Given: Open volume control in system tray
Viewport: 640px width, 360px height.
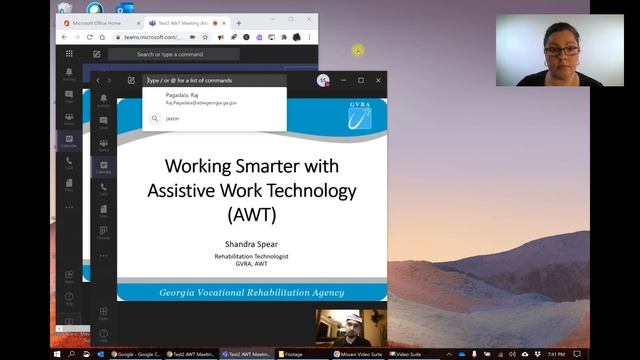Looking at the screenshot, I should (x=513, y=354).
